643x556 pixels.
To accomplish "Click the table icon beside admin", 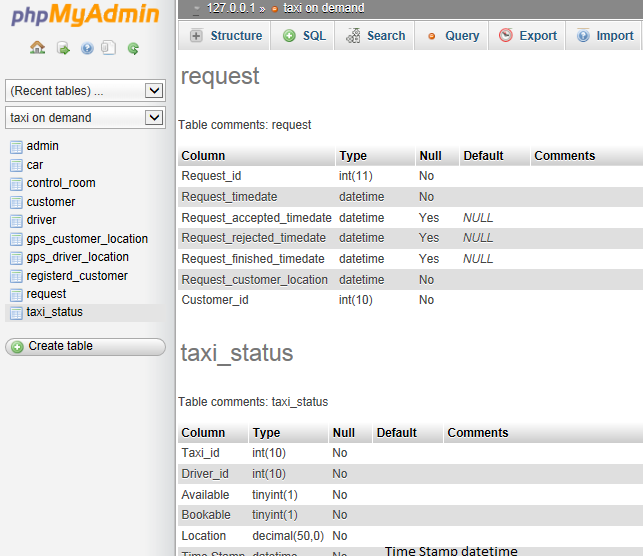I will (x=16, y=147).
